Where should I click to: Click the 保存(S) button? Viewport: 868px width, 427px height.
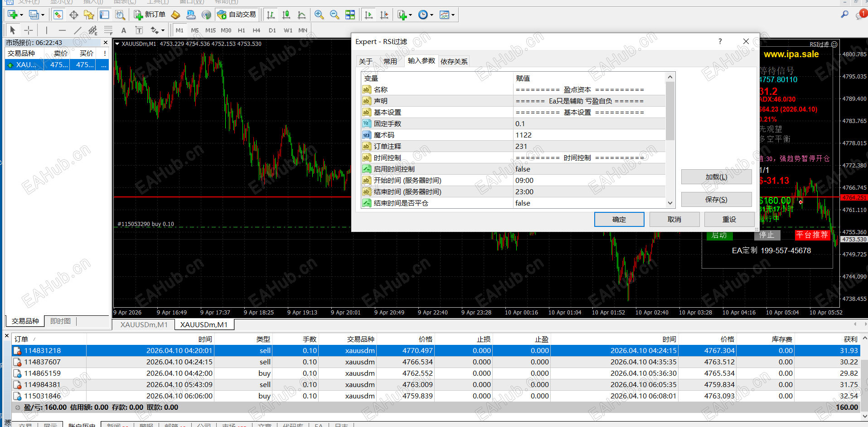pyautogui.click(x=717, y=200)
